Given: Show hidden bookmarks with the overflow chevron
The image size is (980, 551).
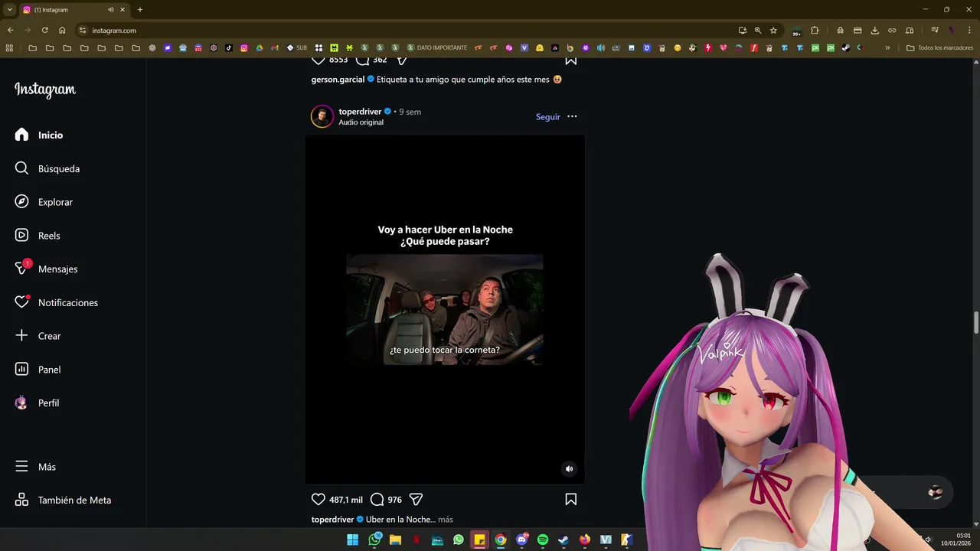Looking at the screenshot, I should click(887, 47).
